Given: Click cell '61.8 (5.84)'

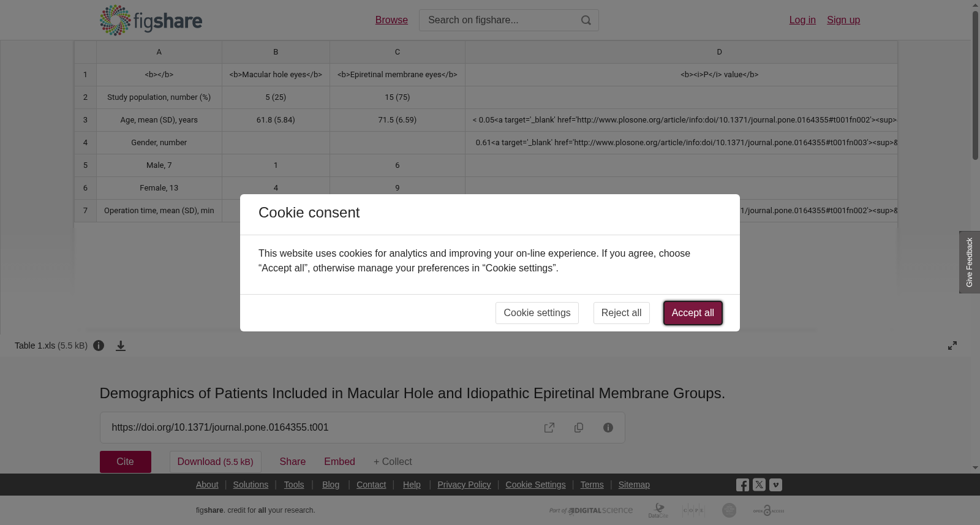Looking at the screenshot, I should 276,120.
